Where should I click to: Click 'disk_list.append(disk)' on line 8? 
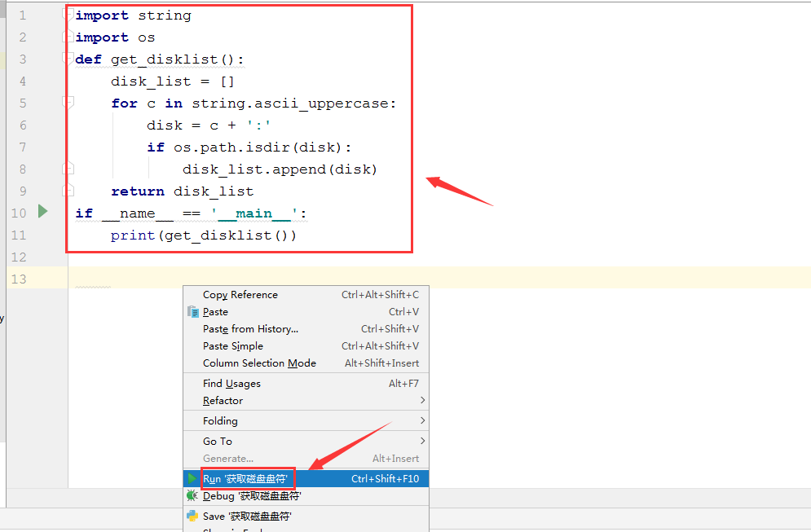tap(280, 169)
